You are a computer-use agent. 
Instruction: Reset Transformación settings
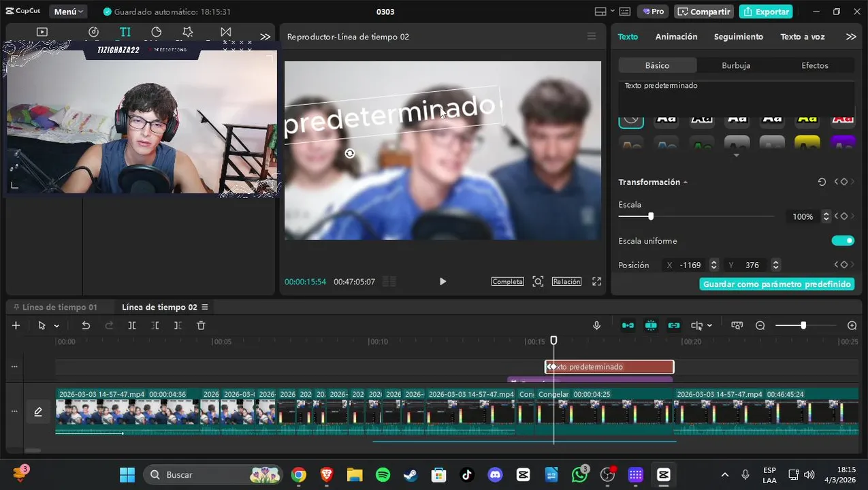[822, 182]
